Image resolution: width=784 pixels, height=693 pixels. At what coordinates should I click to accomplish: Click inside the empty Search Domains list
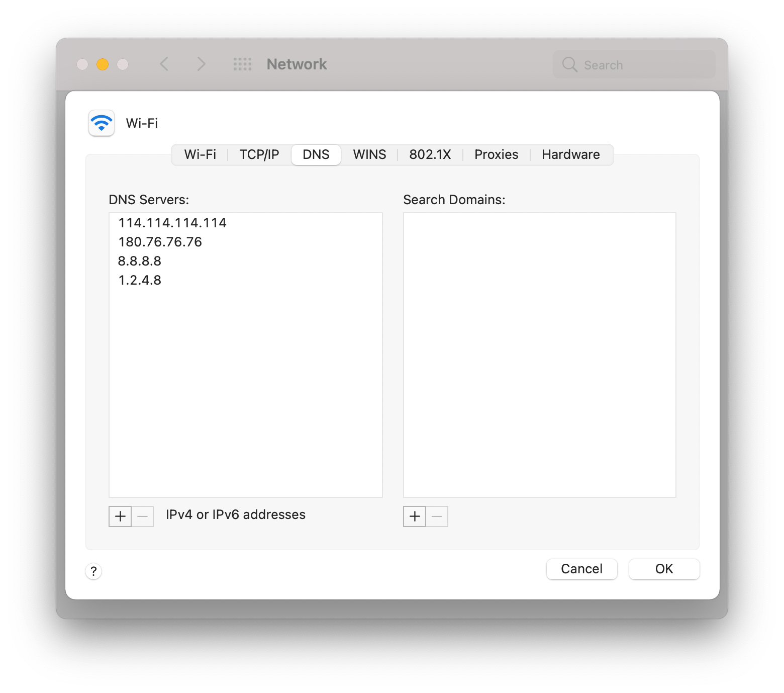(x=540, y=355)
